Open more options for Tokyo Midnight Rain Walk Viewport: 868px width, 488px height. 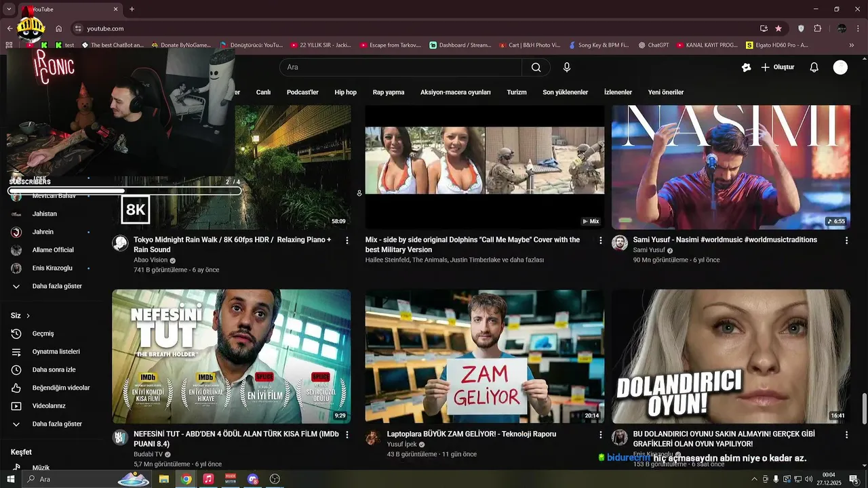(347, 240)
